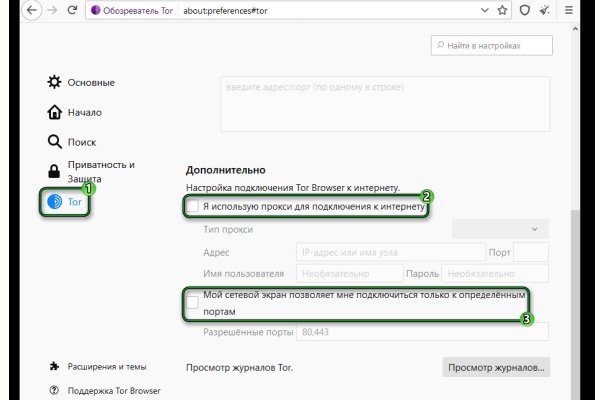Open 'Расширения и темы' link
Viewport: 600px width, 400px height.
click(106, 366)
